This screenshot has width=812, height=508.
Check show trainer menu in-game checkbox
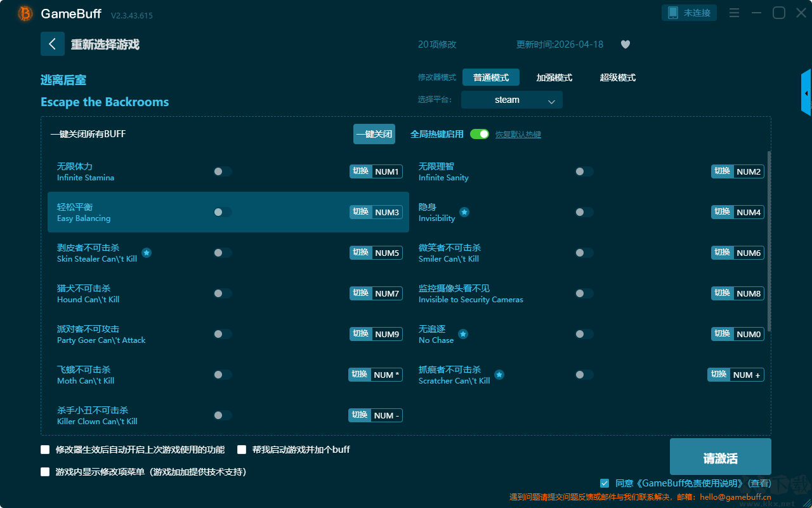[x=45, y=472]
